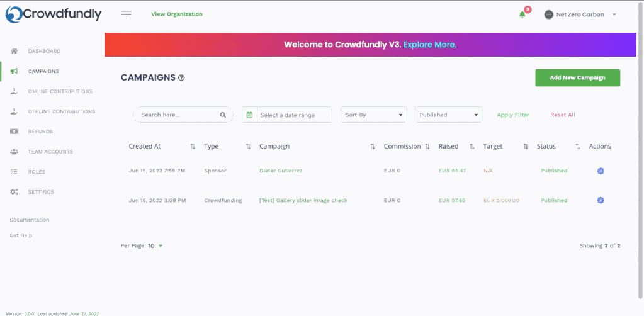Expand the Per Page dropdown arrow

161,245
